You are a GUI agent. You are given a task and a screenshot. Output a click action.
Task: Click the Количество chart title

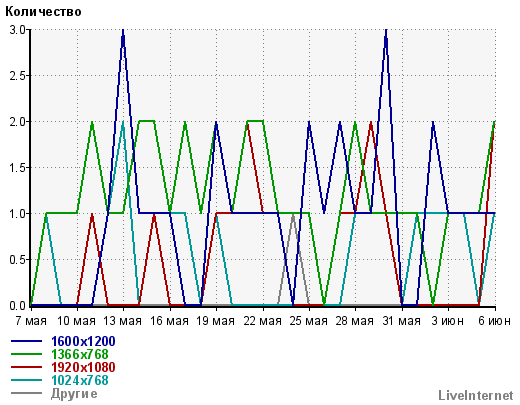pos(43,12)
